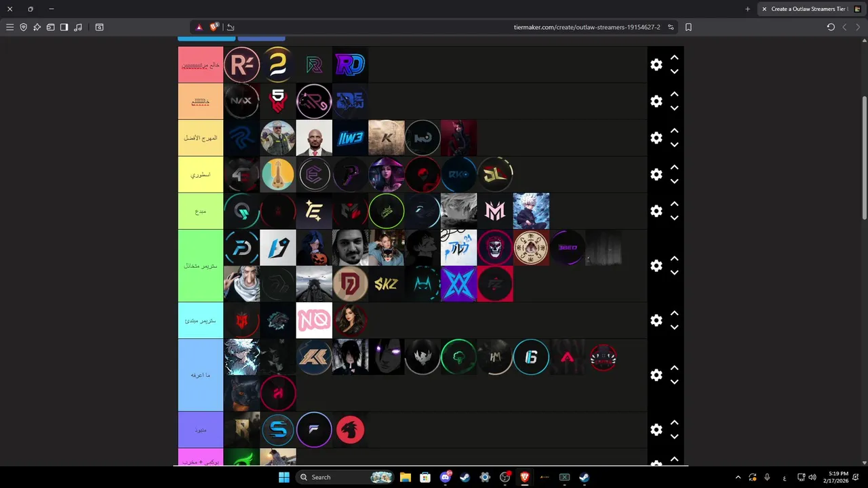Open settings gear for the red top tier

[x=656, y=64]
